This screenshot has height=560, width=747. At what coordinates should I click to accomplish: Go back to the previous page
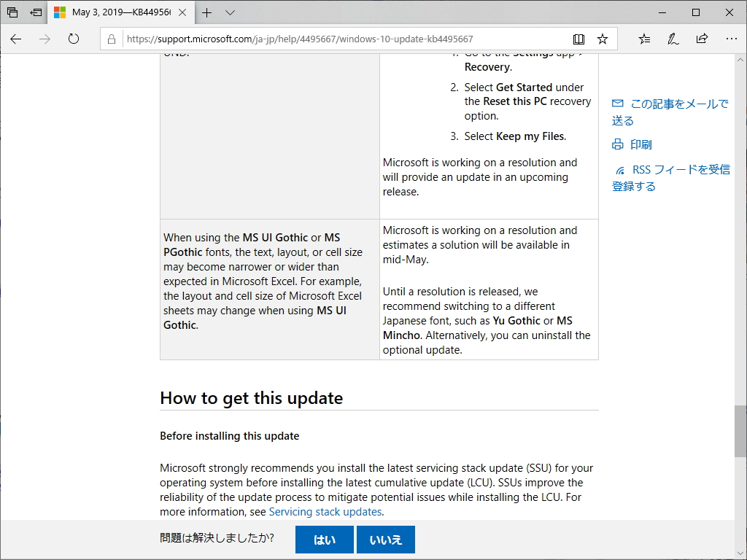click(16, 39)
